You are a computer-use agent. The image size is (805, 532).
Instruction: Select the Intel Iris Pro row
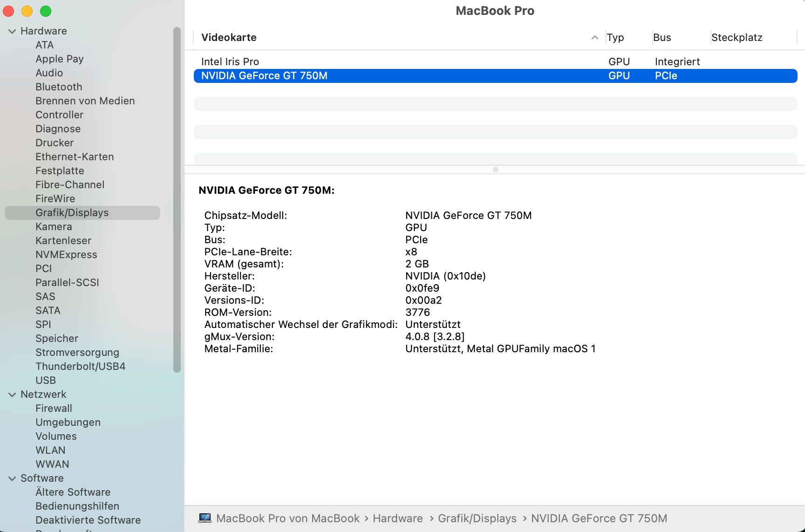tap(495, 61)
